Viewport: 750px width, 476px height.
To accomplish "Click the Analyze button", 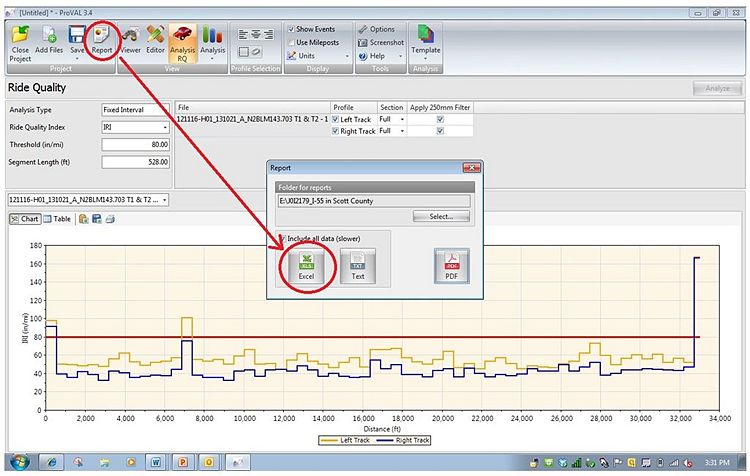I will (x=717, y=89).
